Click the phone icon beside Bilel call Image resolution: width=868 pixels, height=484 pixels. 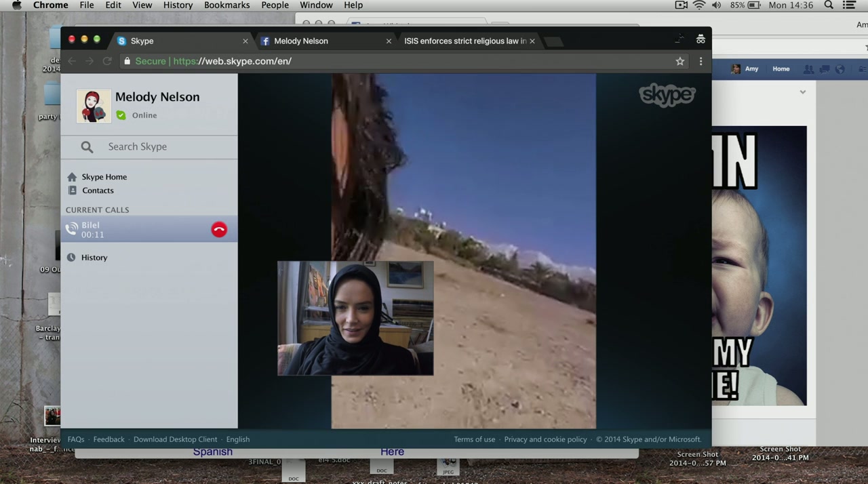[71, 230]
